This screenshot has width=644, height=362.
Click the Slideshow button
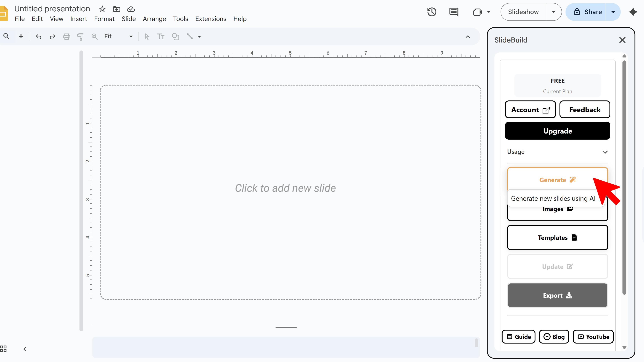[x=523, y=12]
